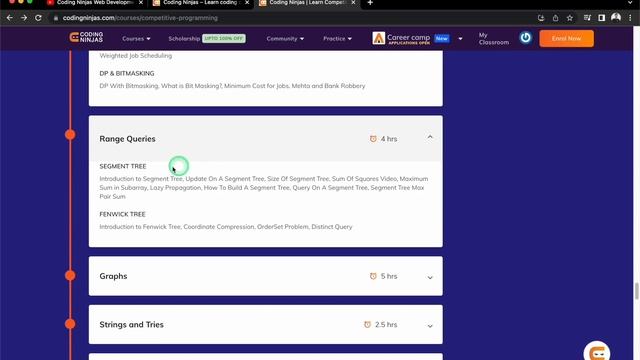Open the browser reading list icon
This screenshot has height=360, width=640.
click(587, 18)
